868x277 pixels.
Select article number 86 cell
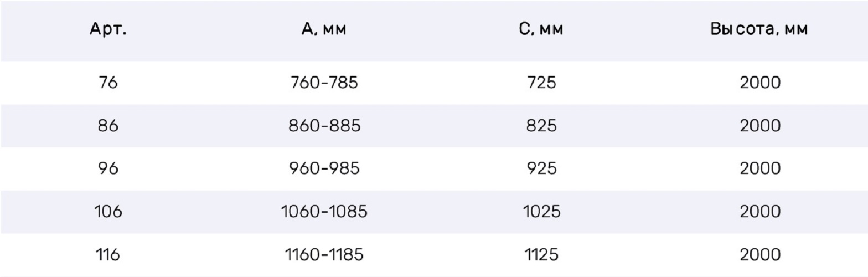(x=108, y=126)
